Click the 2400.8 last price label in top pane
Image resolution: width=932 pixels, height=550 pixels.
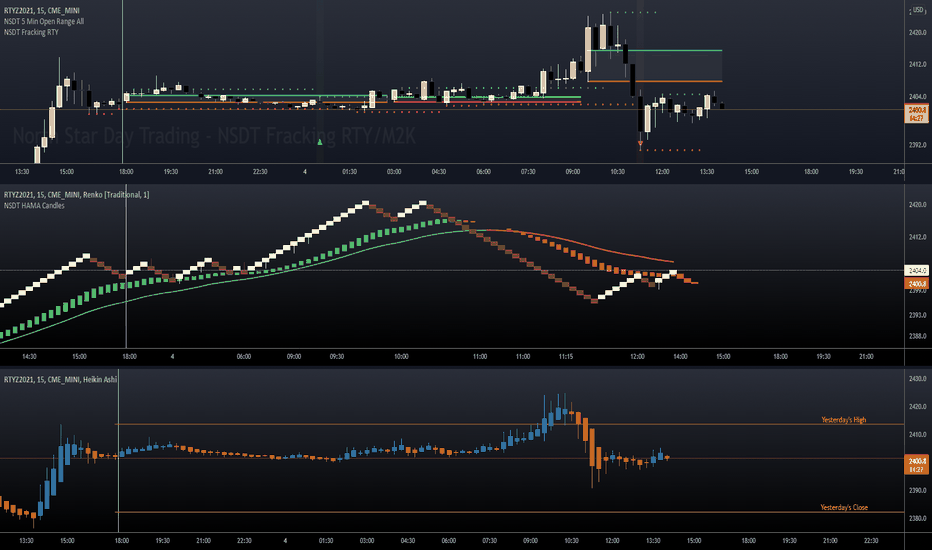[x=916, y=114]
